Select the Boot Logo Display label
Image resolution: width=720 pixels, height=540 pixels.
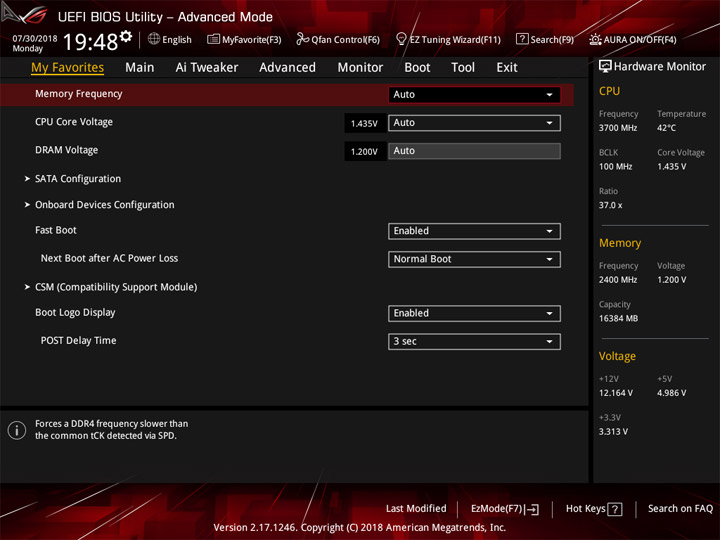pos(75,313)
